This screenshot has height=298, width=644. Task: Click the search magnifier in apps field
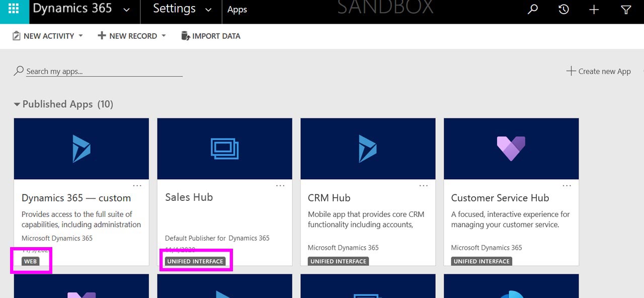(x=19, y=71)
